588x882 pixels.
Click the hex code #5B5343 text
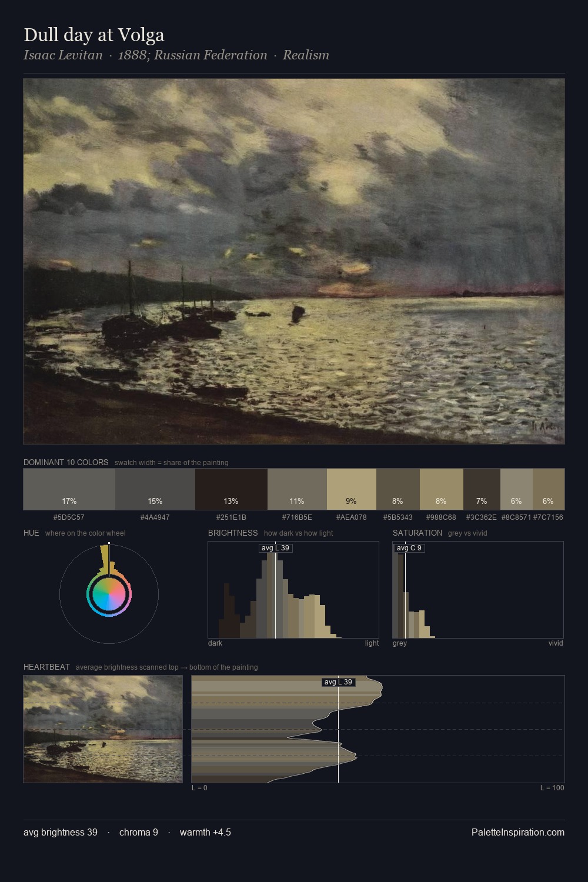coord(398,517)
